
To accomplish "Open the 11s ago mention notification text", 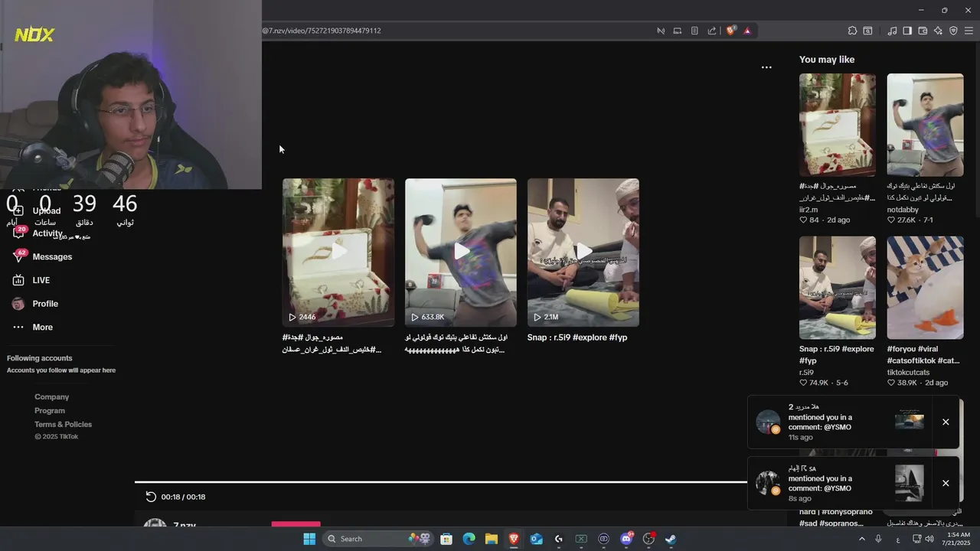I will coord(820,422).
